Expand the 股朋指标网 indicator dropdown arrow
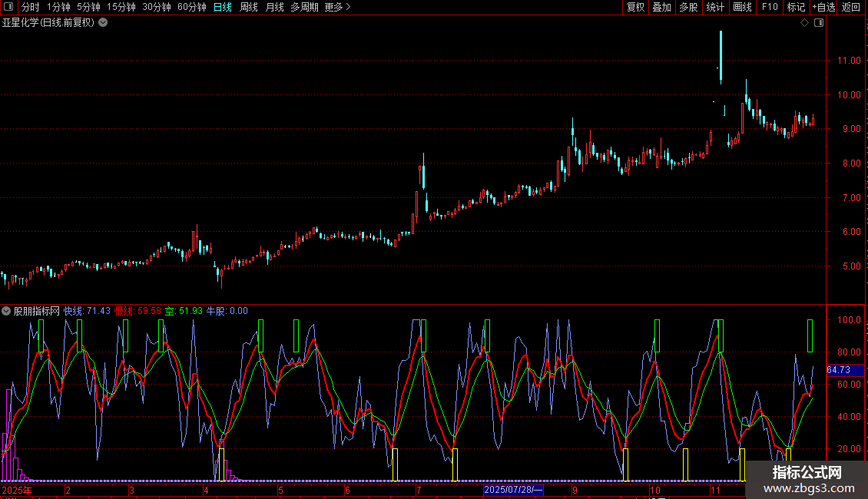This screenshot has width=868, height=499. [x=6, y=311]
